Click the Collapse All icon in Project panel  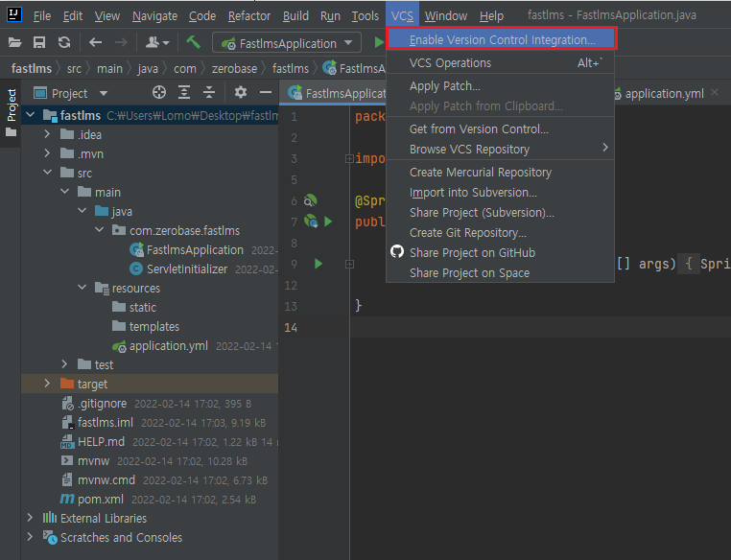coord(209,93)
